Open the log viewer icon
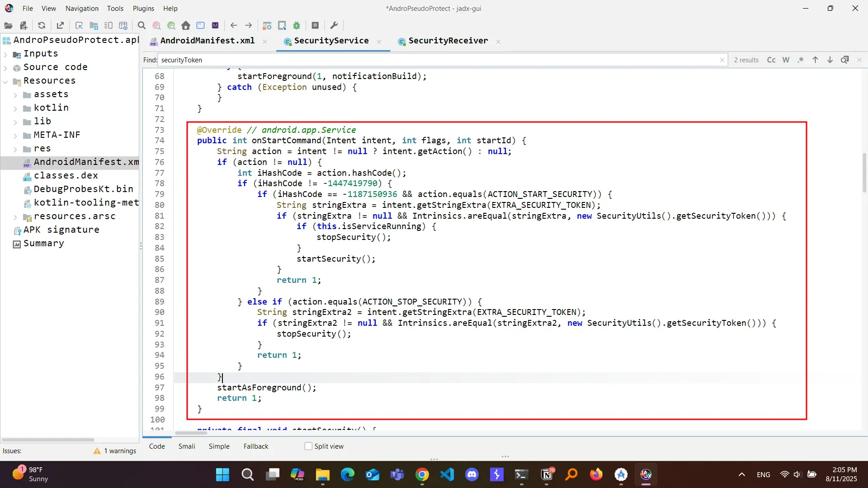Viewport: 868px width, 488px height. pyautogui.click(x=315, y=25)
